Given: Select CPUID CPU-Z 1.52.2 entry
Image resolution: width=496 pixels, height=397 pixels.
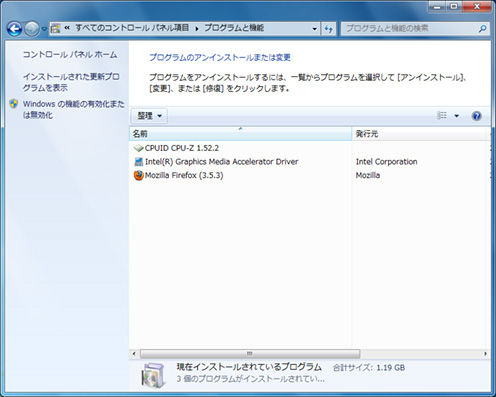Looking at the screenshot, I should 182,148.
